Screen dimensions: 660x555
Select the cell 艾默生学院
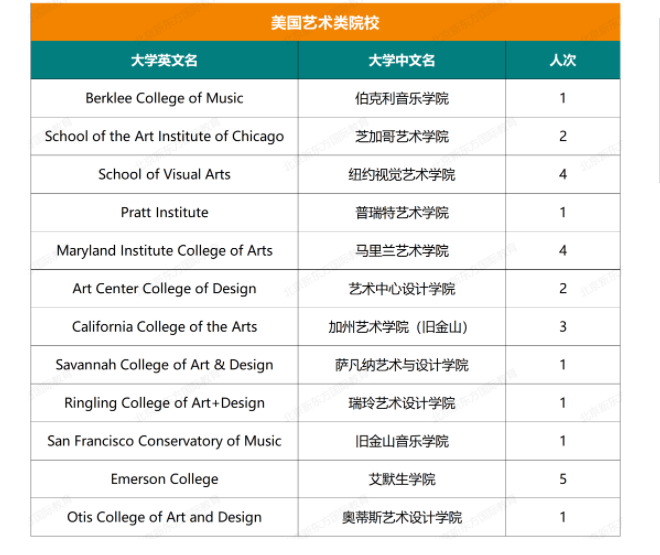click(x=402, y=479)
